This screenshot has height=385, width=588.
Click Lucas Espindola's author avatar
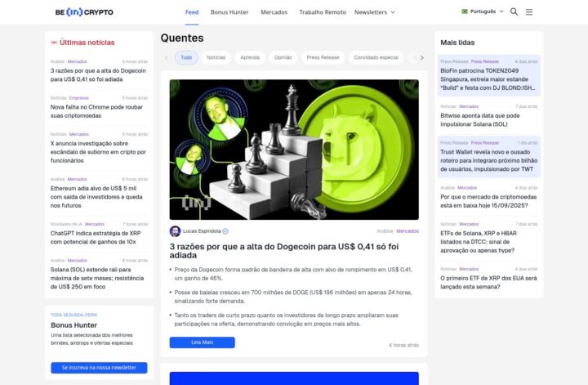pyautogui.click(x=175, y=231)
